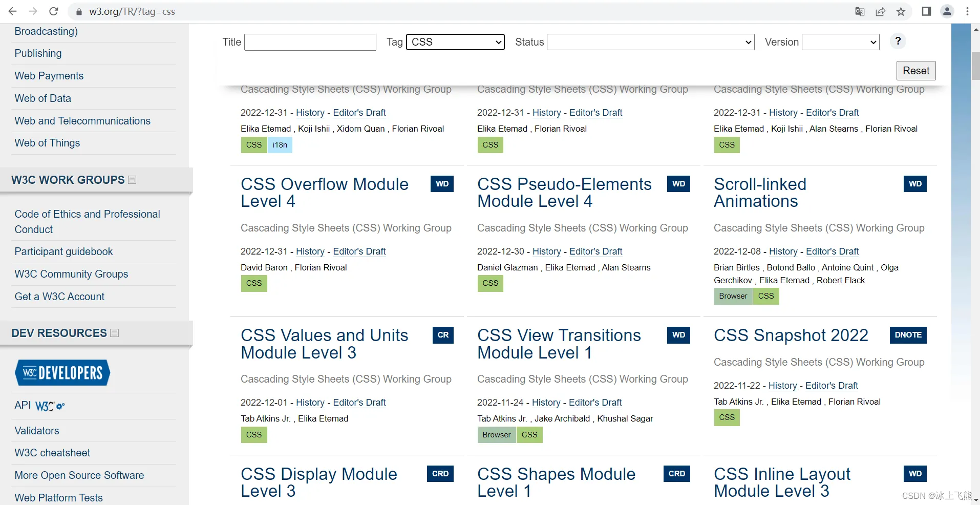This screenshot has height=505, width=980.
Task: Open History link dated 2022-12-08
Action: coord(783,251)
